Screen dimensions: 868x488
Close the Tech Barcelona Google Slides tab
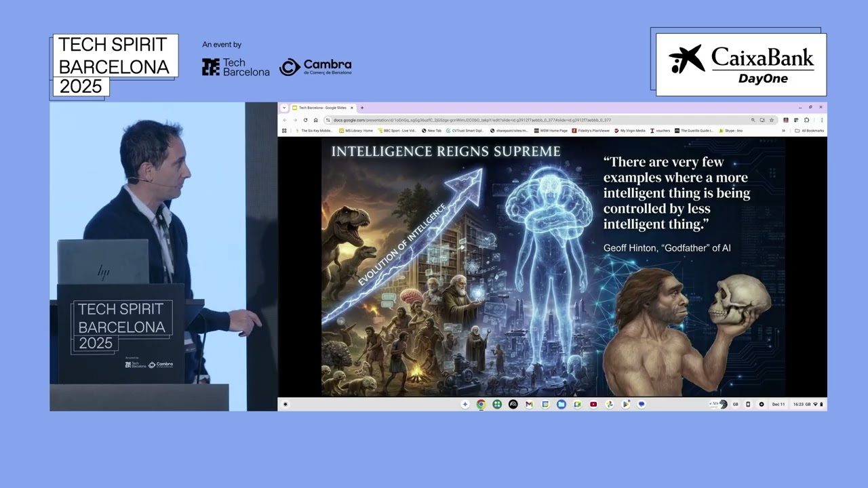(352, 108)
